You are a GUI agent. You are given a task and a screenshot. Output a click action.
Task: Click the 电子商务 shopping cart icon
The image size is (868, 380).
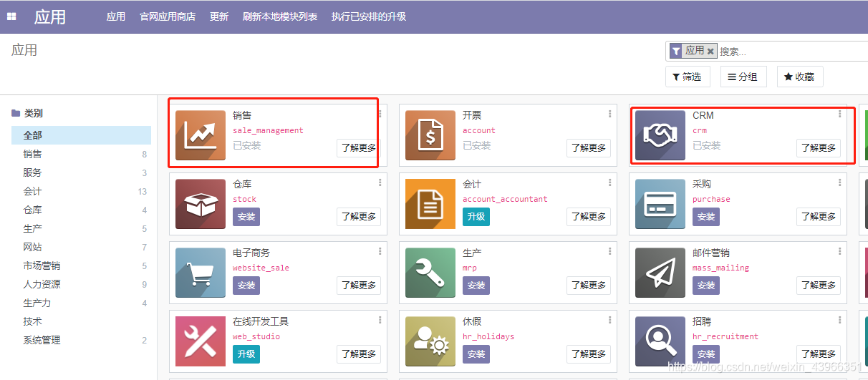pyautogui.click(x=201, y=272)
